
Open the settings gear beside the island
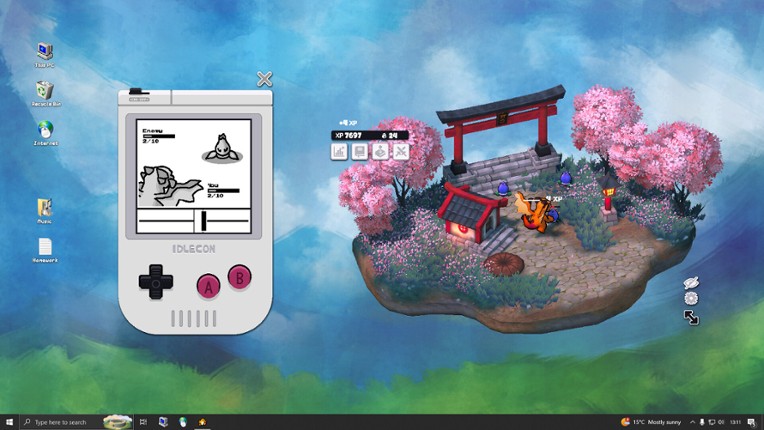(690, 298)
